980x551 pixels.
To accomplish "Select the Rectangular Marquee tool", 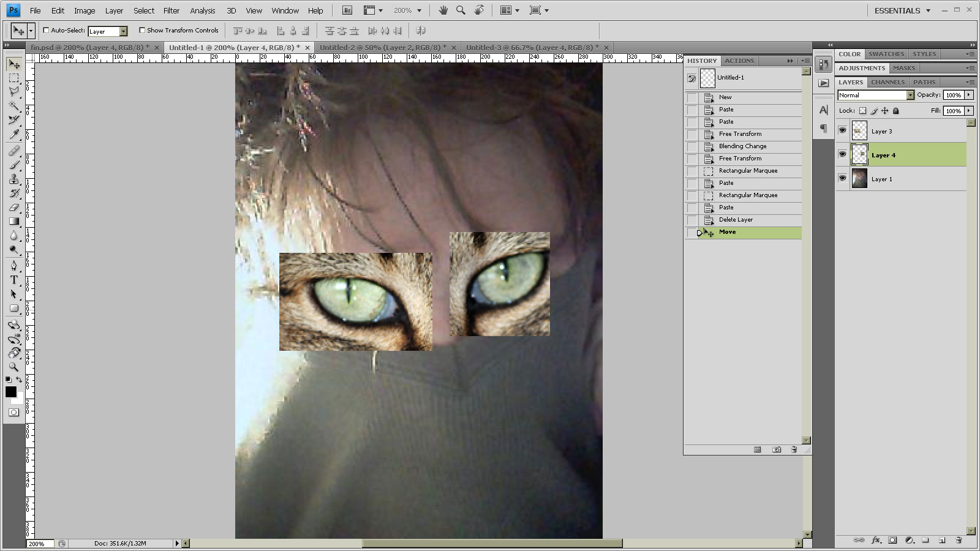I will [14, 78].
